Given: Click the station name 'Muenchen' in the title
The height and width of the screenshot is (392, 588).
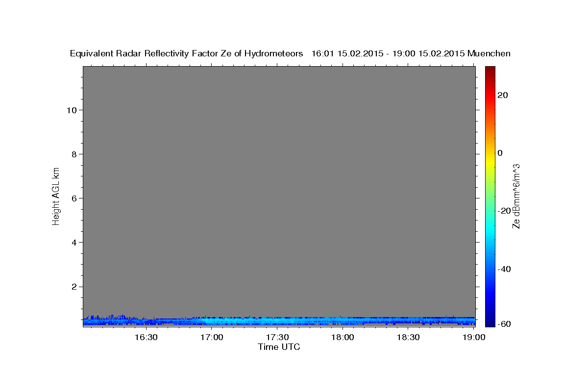Looking at the screenshot, I should click(489, 54).
